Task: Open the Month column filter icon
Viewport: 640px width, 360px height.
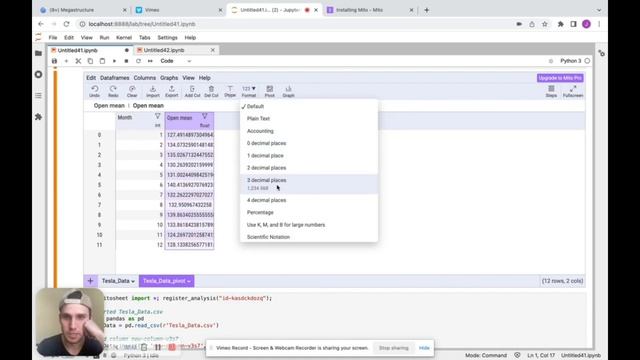Action: (x=158, y=117)
